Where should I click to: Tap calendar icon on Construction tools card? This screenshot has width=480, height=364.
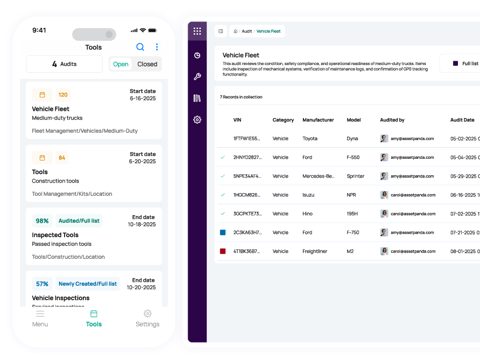(x=42, y=158)
